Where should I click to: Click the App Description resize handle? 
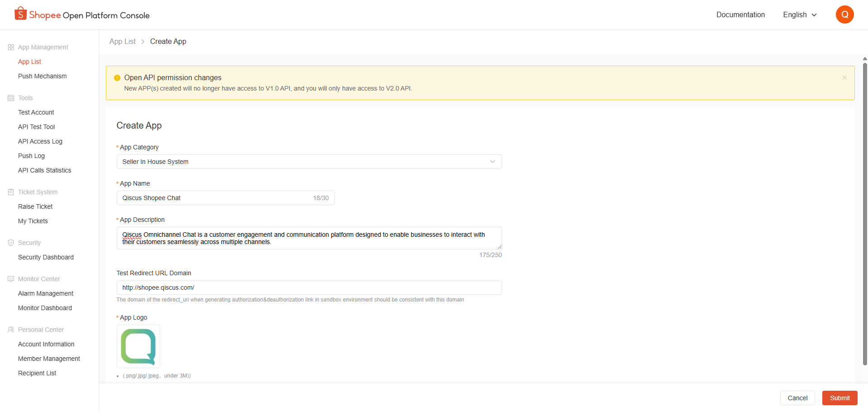(x=499, y=247)
